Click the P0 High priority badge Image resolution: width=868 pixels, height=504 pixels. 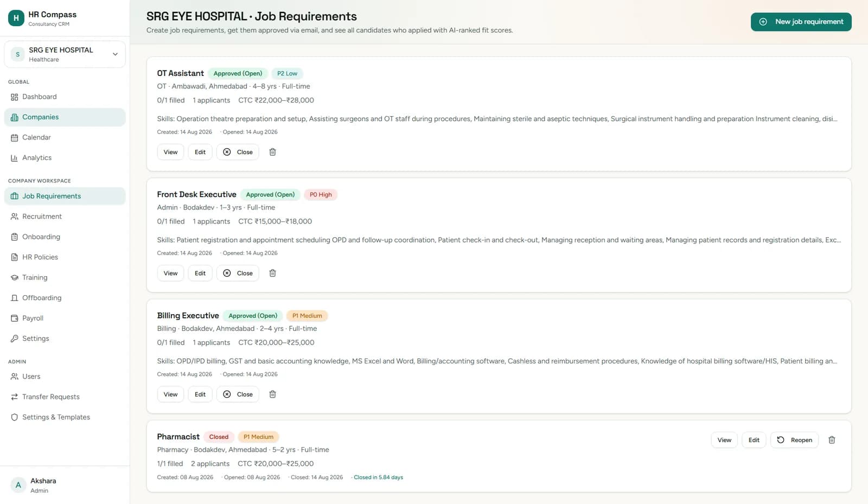coord(321,195)
